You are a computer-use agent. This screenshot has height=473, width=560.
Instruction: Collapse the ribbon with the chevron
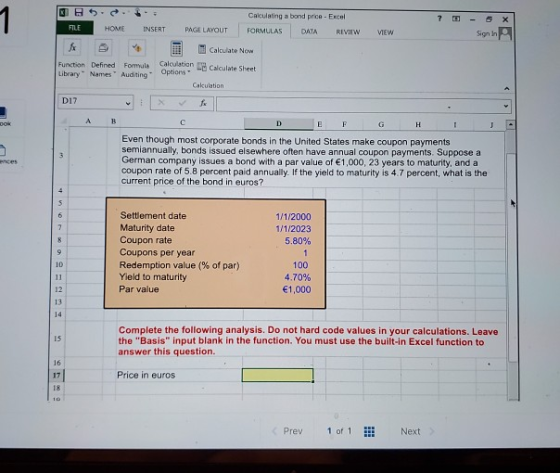[506, 88]
